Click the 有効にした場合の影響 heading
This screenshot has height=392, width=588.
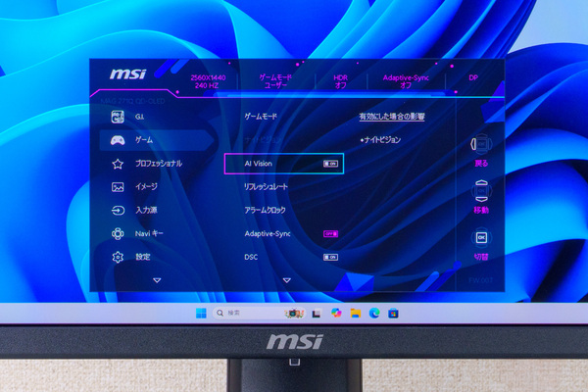392,117
